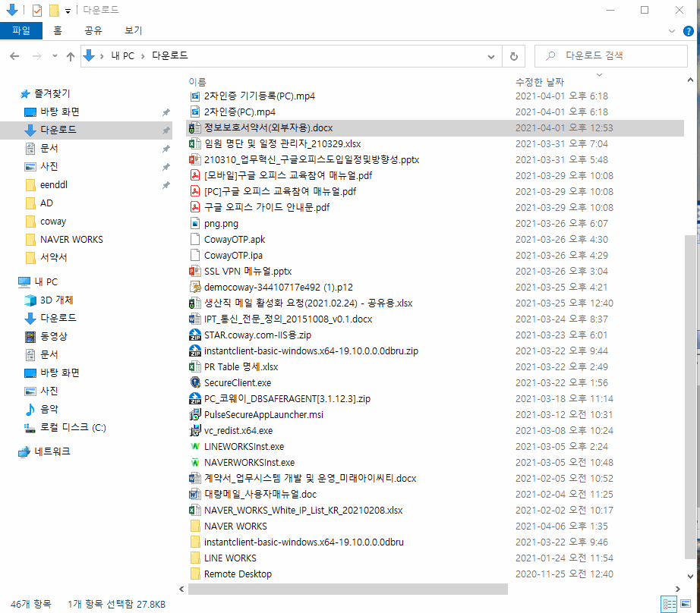Open the 공유 ribbon tab
Viewport: 700px width, 613px height.
93,30
